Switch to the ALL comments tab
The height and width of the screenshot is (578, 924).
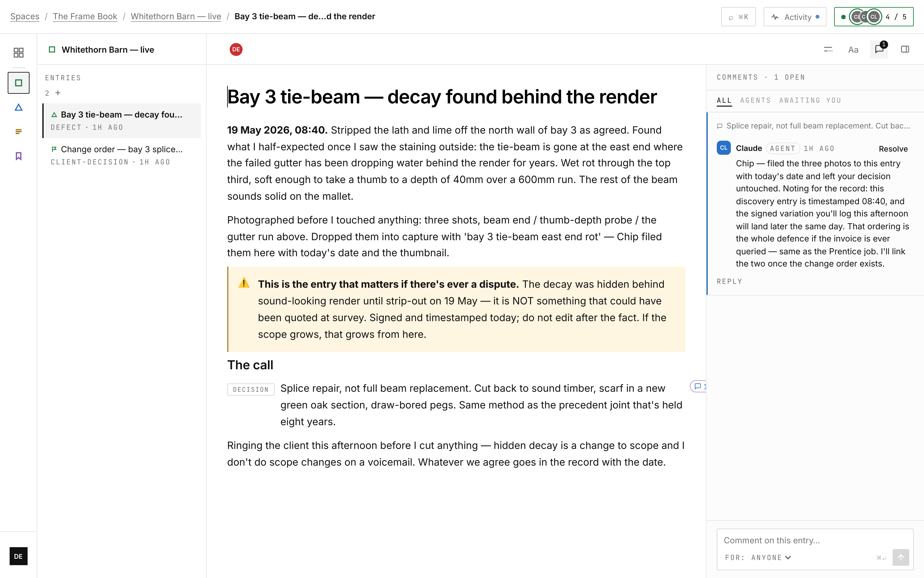[724, 101]
